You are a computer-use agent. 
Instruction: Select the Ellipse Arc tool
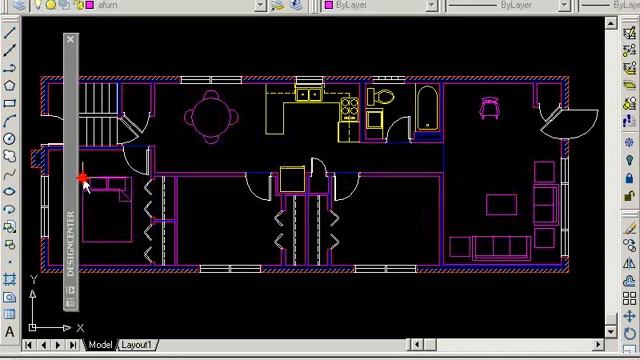pos(9,209)
